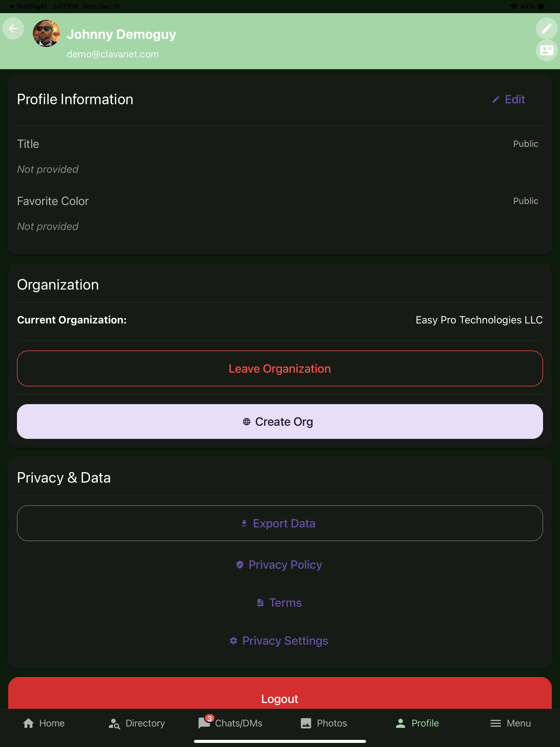Go to the Home tab
The width and height of the screenshot is (560, 747).
43,723
